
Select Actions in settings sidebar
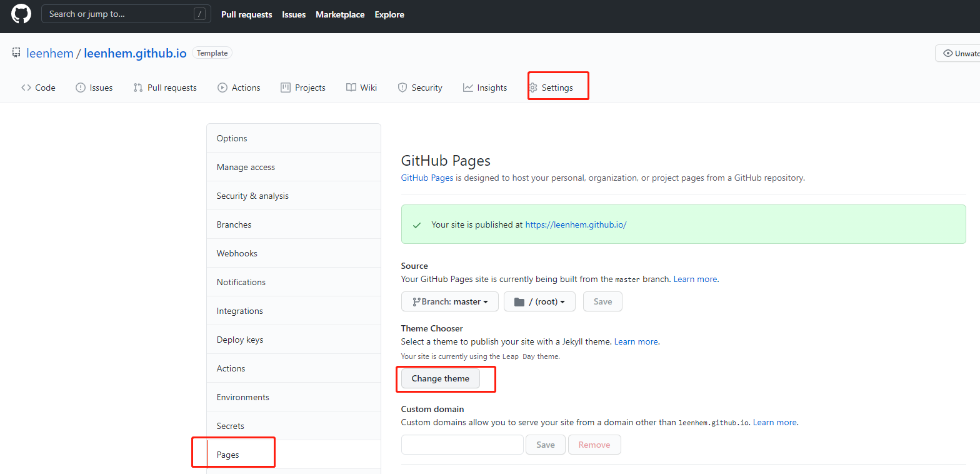tap(294, 368)
